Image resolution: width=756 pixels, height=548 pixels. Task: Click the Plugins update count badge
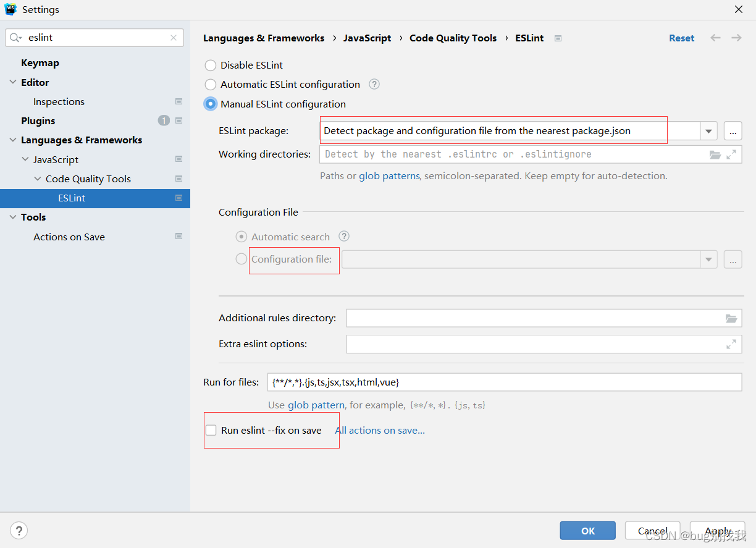[164, 120]
